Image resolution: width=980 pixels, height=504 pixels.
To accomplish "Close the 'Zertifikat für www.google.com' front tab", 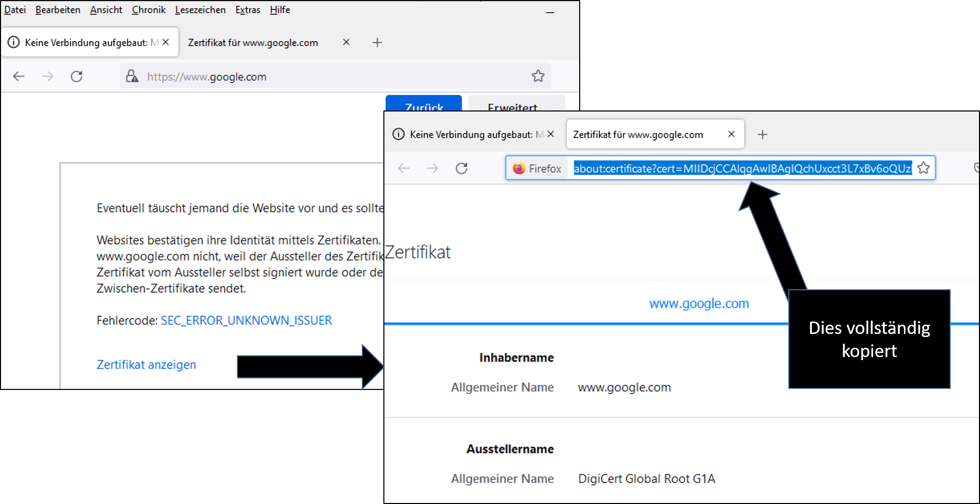I will pyautogui.click(x=731, y=134).
